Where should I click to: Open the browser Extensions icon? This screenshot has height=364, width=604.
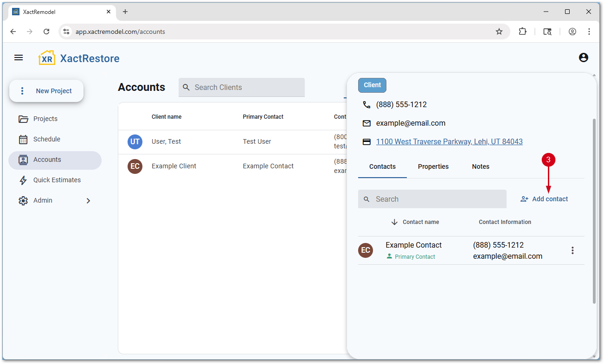pyautogui.click(x=522, y=32)
